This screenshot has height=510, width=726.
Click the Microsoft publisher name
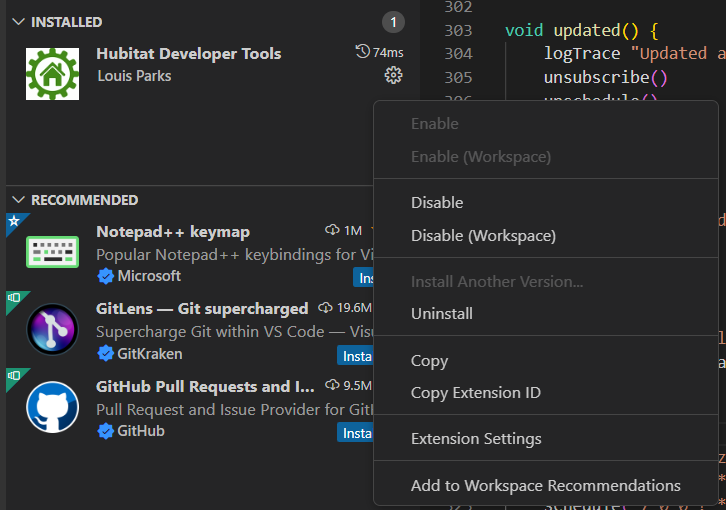click(x=149, y=276)
